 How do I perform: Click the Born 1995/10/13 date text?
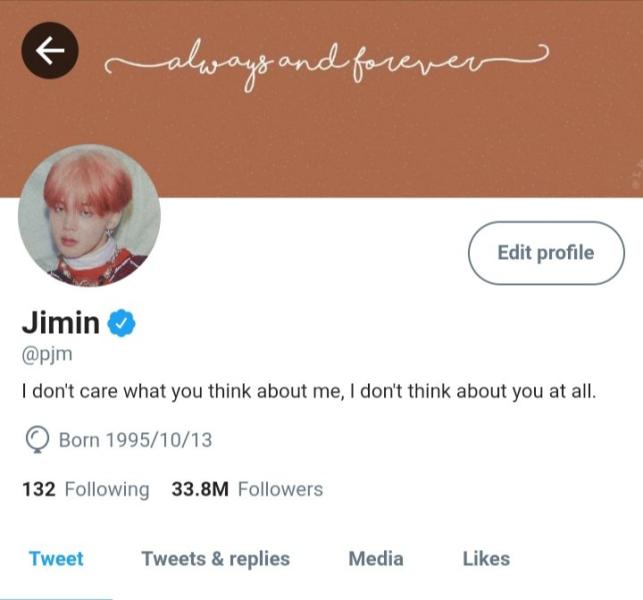136,440
